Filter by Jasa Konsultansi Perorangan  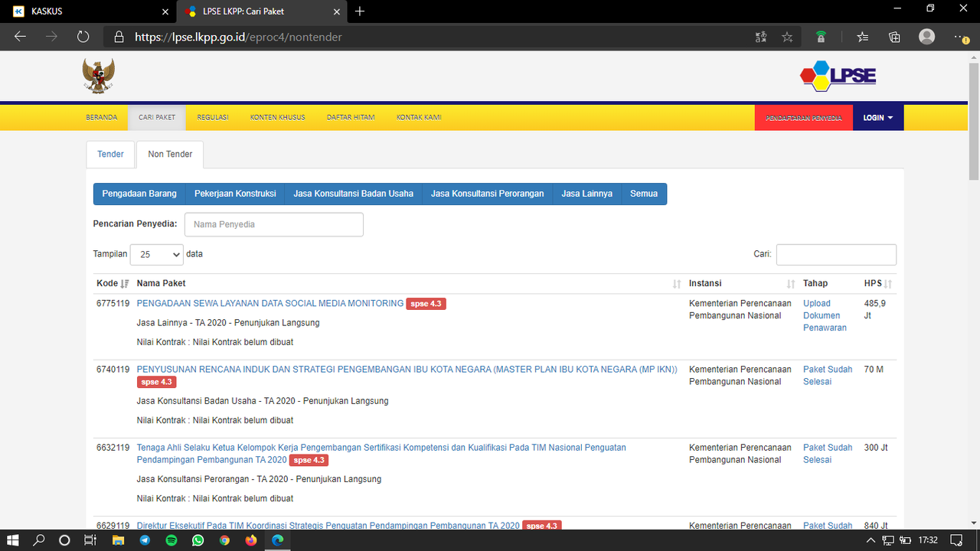(x=488, y=194)
